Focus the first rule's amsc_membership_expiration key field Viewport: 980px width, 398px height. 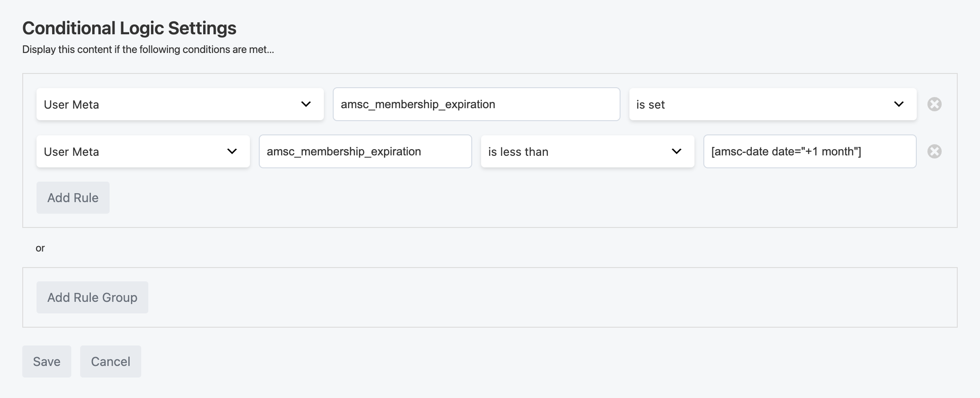coord(476,104)
